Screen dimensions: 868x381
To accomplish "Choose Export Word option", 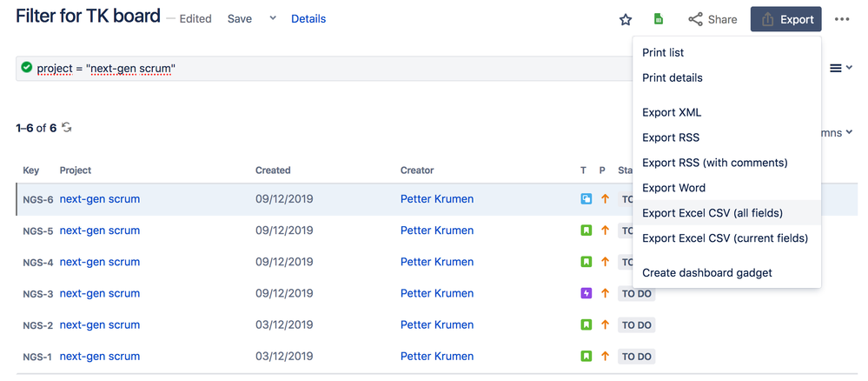I will (x=726, y=187).
